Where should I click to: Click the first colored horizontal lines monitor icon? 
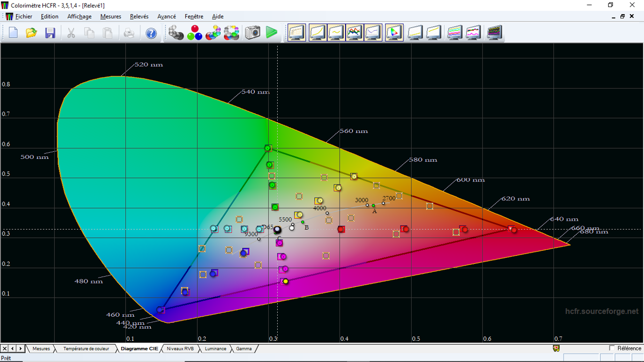455,33
